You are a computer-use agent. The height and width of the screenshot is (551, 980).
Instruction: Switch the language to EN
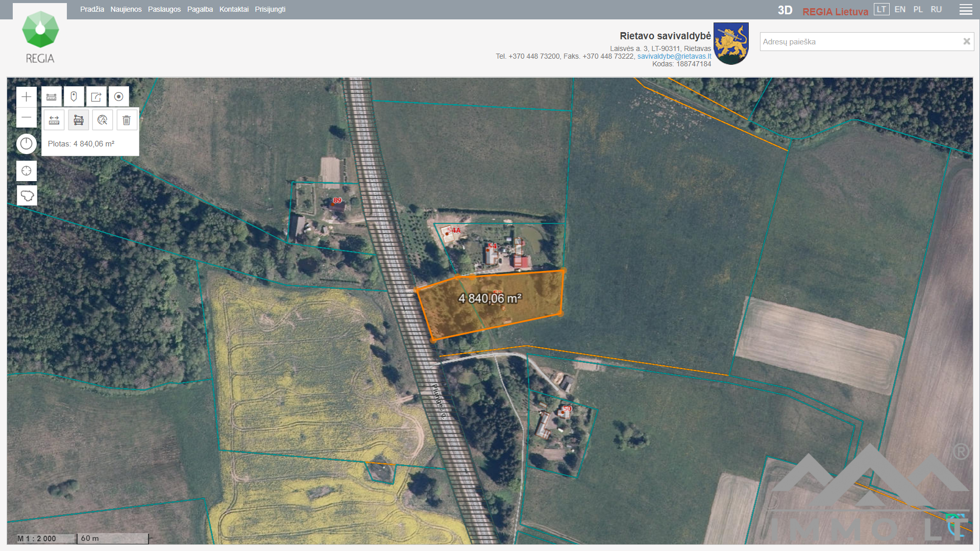tap(900, 10)
